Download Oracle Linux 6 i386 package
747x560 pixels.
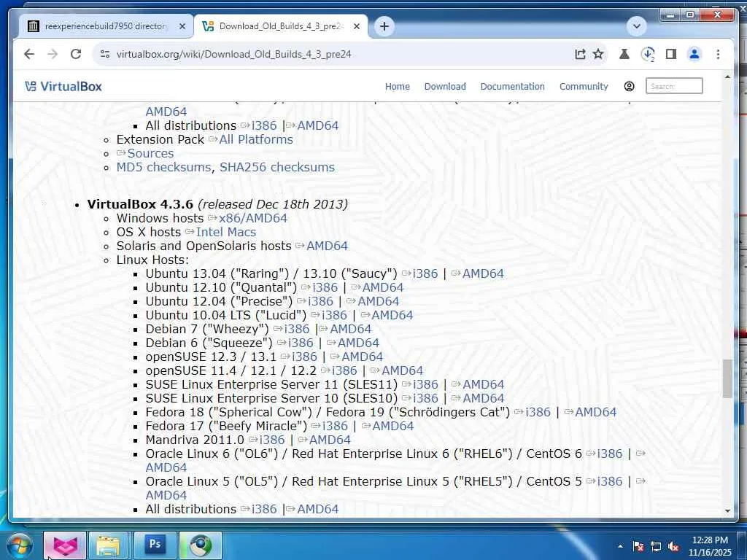(609, 454)
